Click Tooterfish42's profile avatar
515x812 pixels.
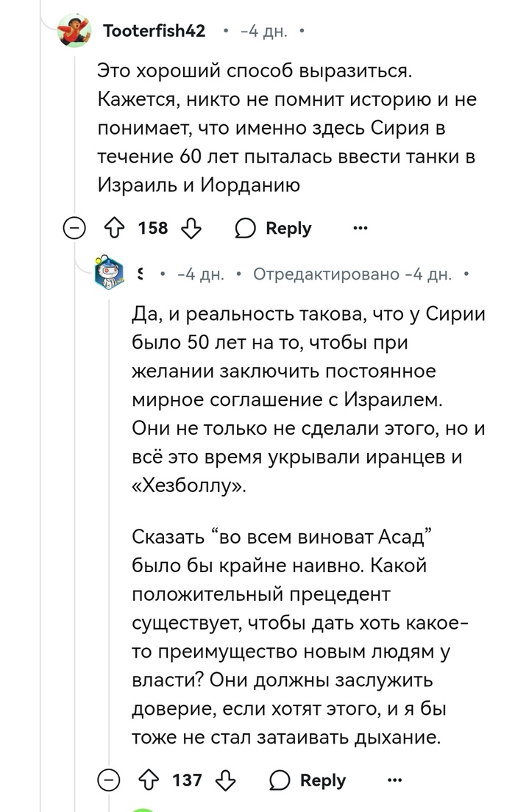(x=74, y=32)
